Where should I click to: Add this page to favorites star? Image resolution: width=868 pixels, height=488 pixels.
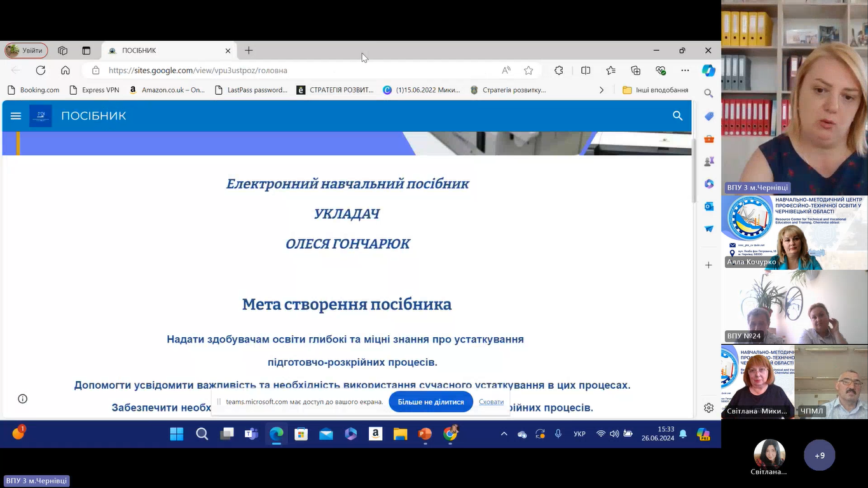click(x=528, y=71)
